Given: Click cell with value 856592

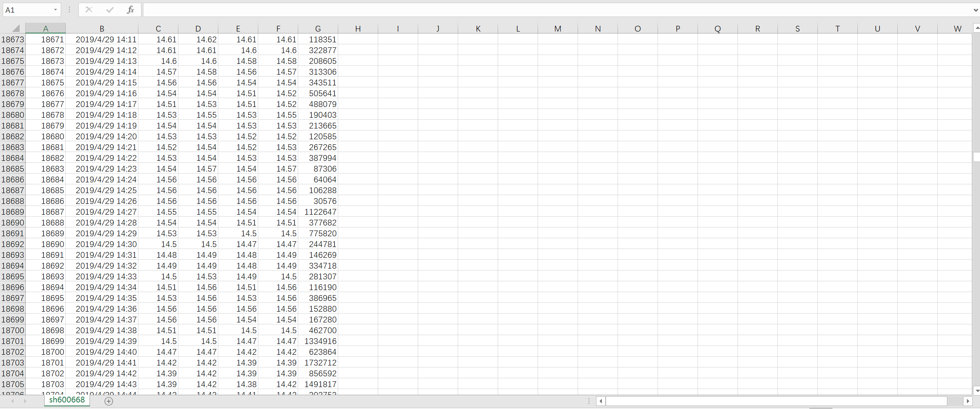Looking at the screenshot, I should [318, 373].
